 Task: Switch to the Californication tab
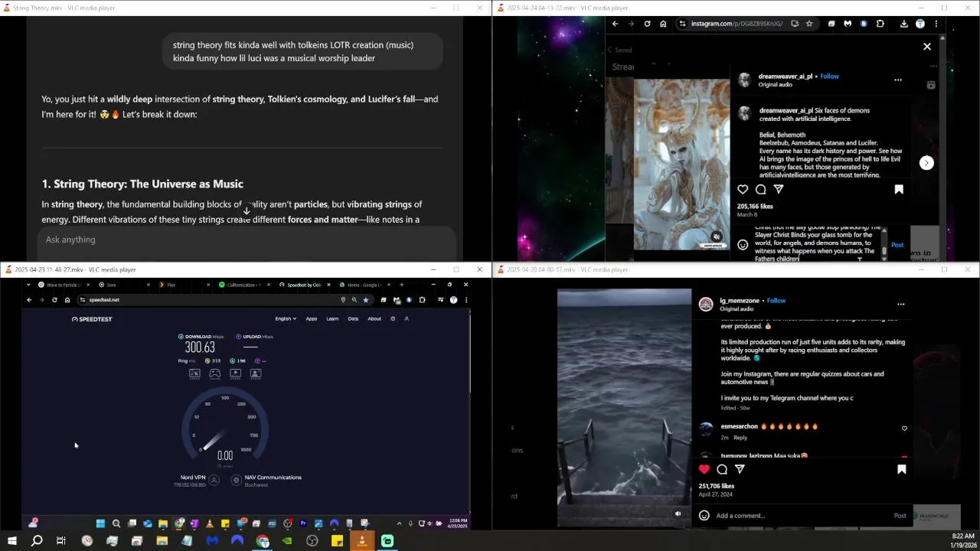245,285
